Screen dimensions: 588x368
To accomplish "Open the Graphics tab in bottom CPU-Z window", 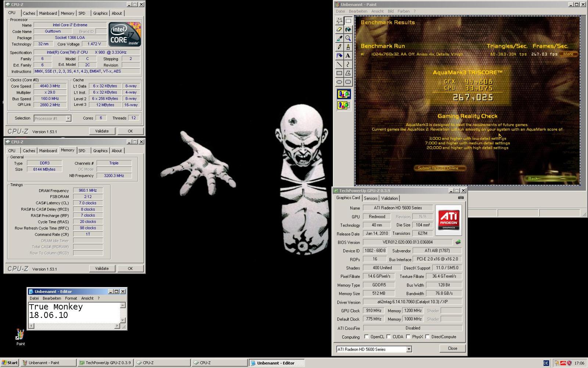I will (x=100, y=151).
